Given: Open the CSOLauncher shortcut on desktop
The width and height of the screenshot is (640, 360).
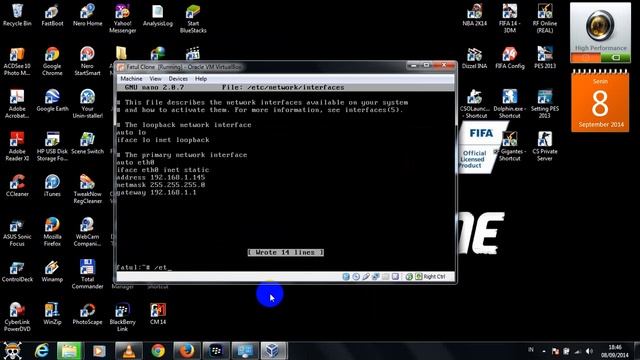Looking at the screenshot, I should (x=475, y=104).
